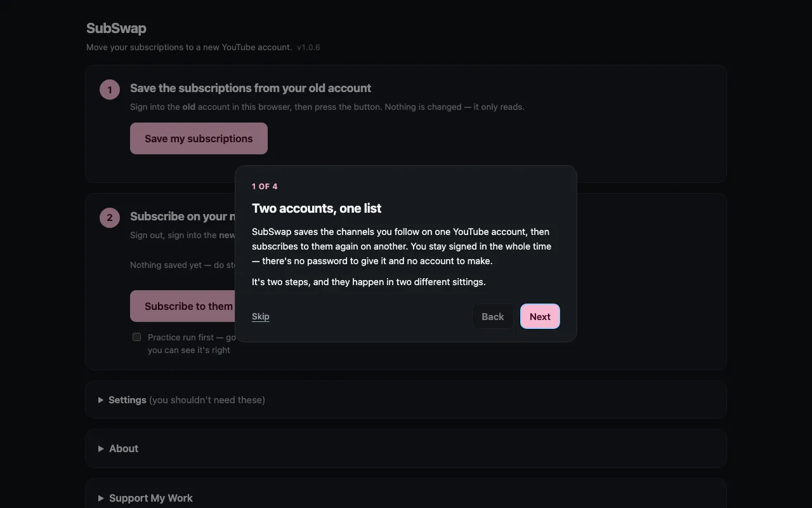This screenshot has height=508, width=812.
Task: Click the 'It's two steps' sentence in the dialog
Action: [x=369, y=281]
